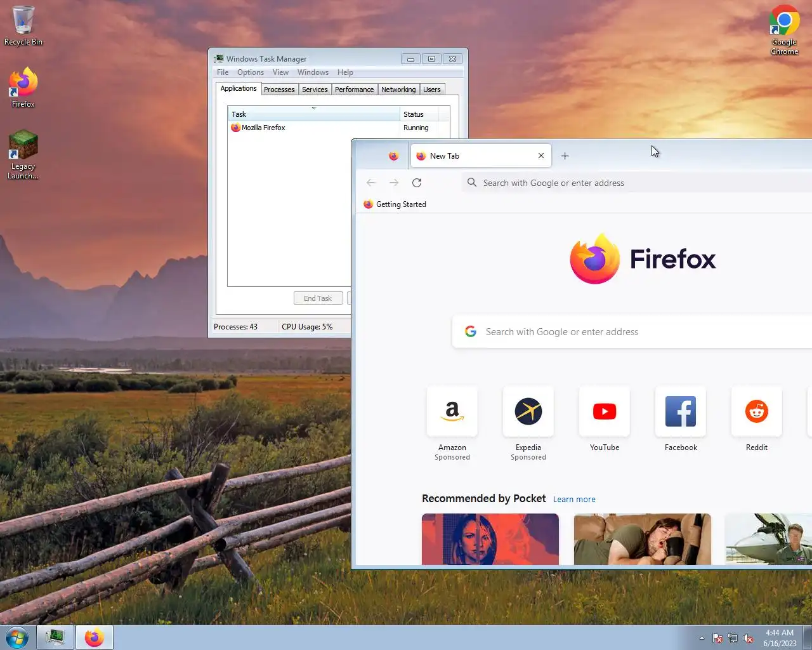Focus the Firefox address bar field
Image resolution: width=812 pixels, height=650 pixels.
[638, 183]
